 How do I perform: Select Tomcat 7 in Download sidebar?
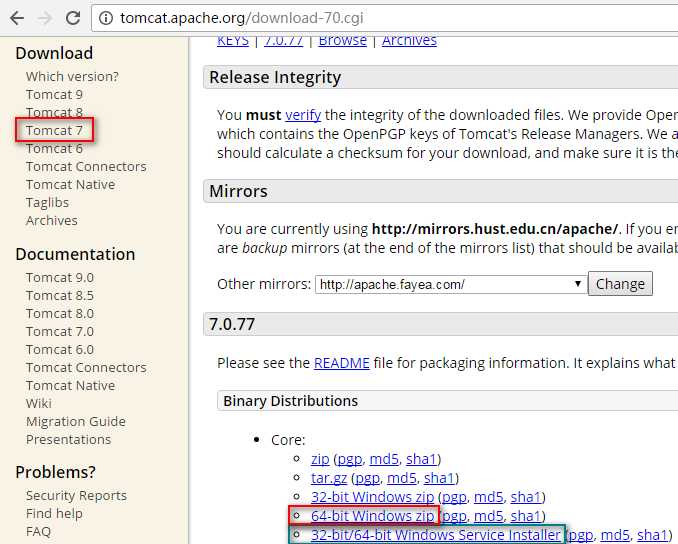click(x=54, y=130)
